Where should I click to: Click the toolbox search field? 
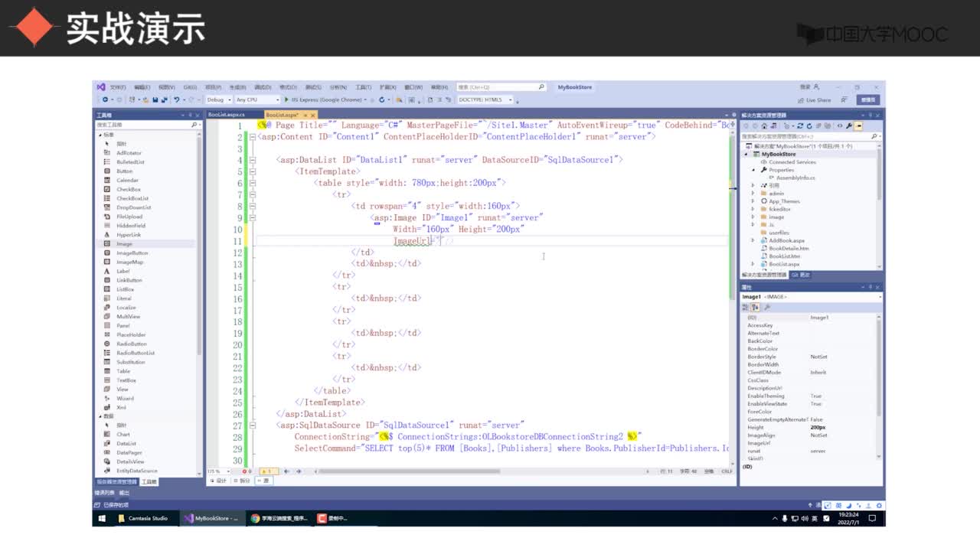[x=147, y=124]
